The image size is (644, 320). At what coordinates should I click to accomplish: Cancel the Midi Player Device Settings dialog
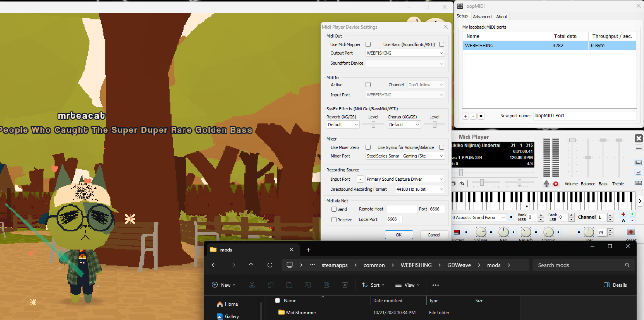point(434,235)
